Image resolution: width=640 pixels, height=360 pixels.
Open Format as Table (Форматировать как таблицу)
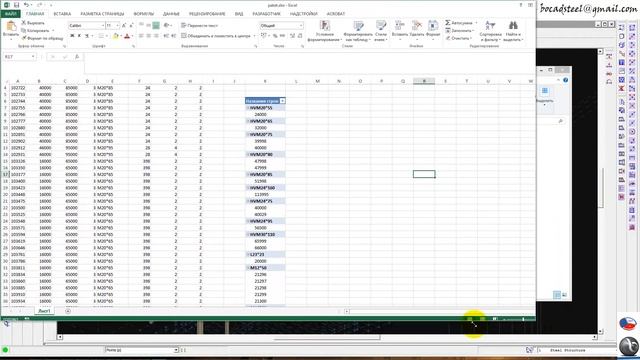(358, 31)
